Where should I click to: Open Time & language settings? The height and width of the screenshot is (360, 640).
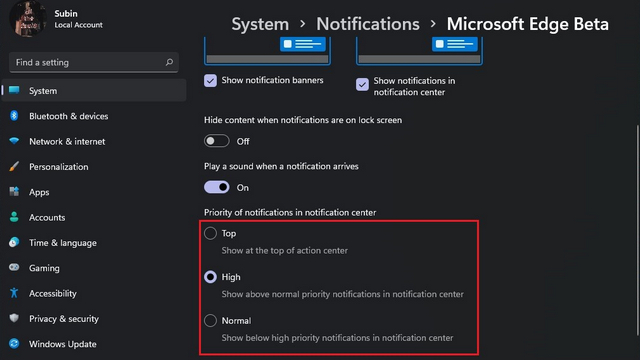coord(94,242)
